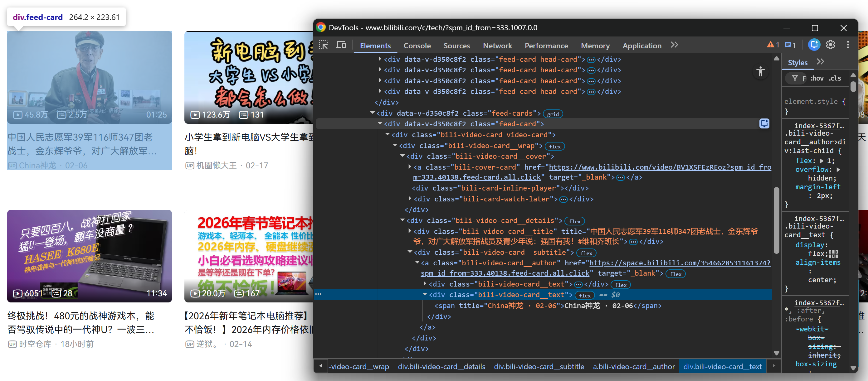The width and height of the screenshot is (868, 381).
Task: Toggle the :hov element state button
Action: [x=817, y=79]
